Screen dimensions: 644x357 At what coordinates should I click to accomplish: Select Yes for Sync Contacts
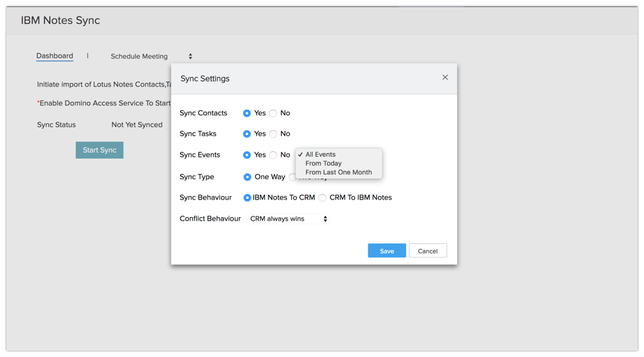pyautogui.click(x=247, y=113)
